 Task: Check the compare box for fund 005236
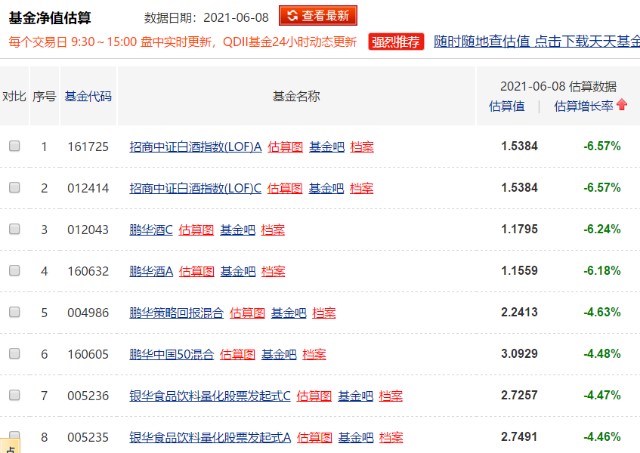click(15, 395)
